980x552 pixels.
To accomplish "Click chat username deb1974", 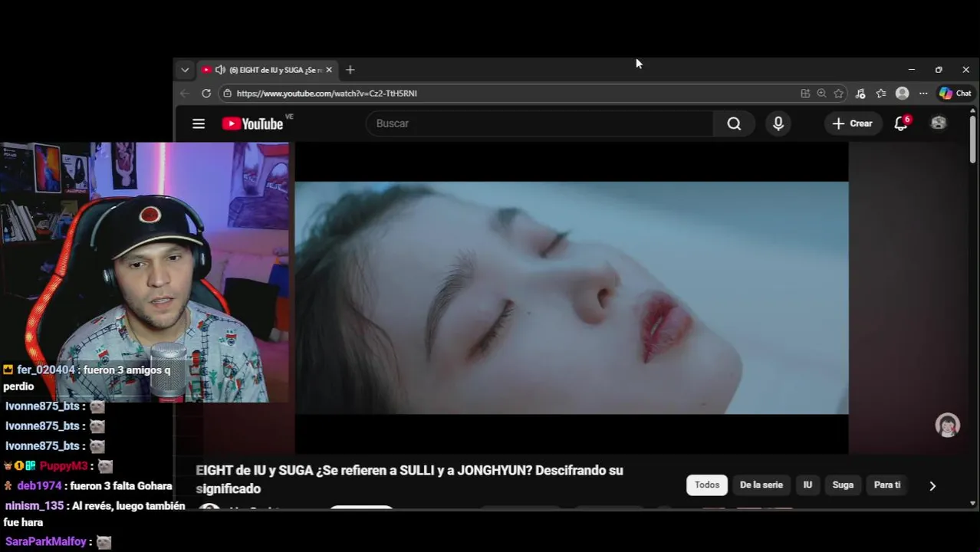I will click(39, 486).
